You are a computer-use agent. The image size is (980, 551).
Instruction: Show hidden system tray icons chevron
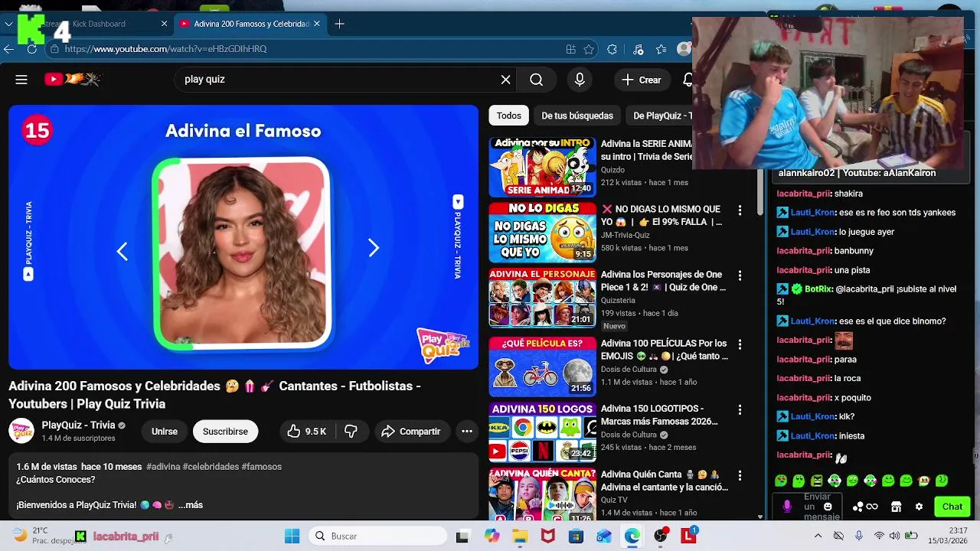tap(818, 536)
